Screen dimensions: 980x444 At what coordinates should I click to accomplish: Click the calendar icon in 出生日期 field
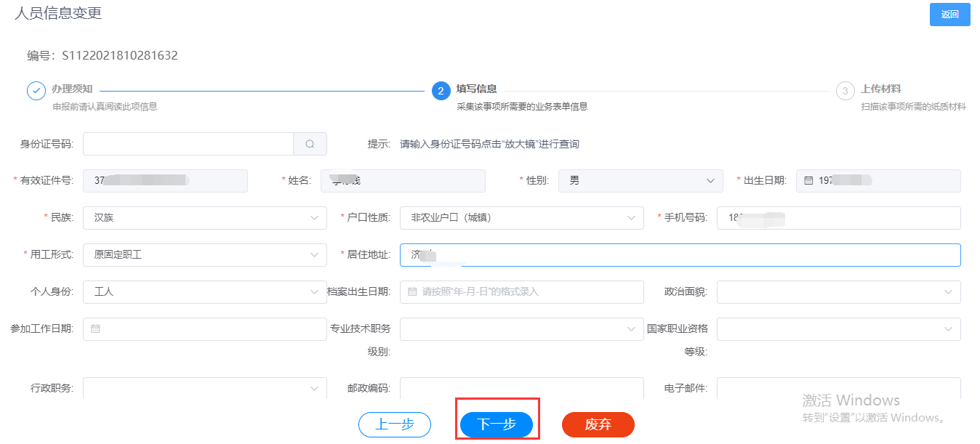click(x=808, y=180)
